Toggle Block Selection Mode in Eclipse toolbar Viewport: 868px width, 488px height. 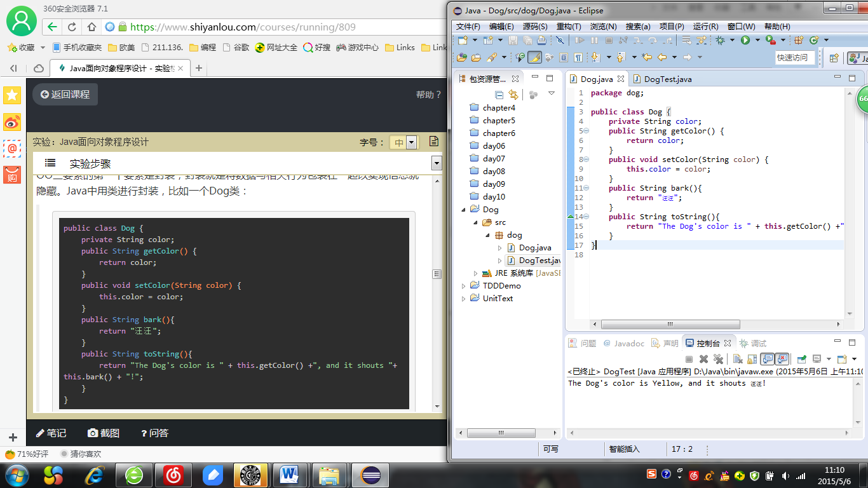coord(563,57)
